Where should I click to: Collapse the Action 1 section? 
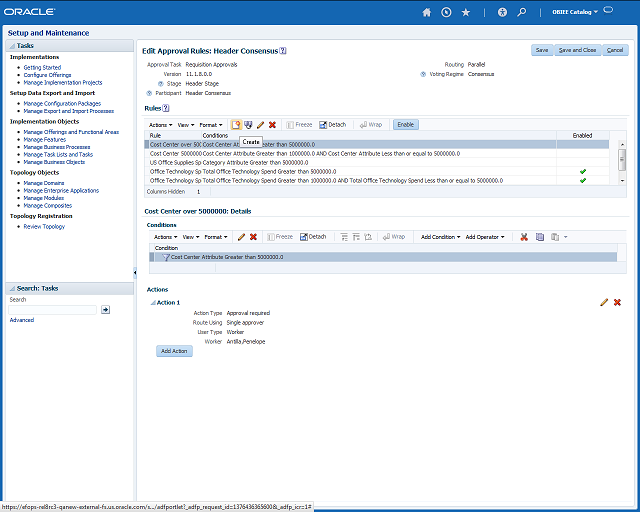pos(153,303)
